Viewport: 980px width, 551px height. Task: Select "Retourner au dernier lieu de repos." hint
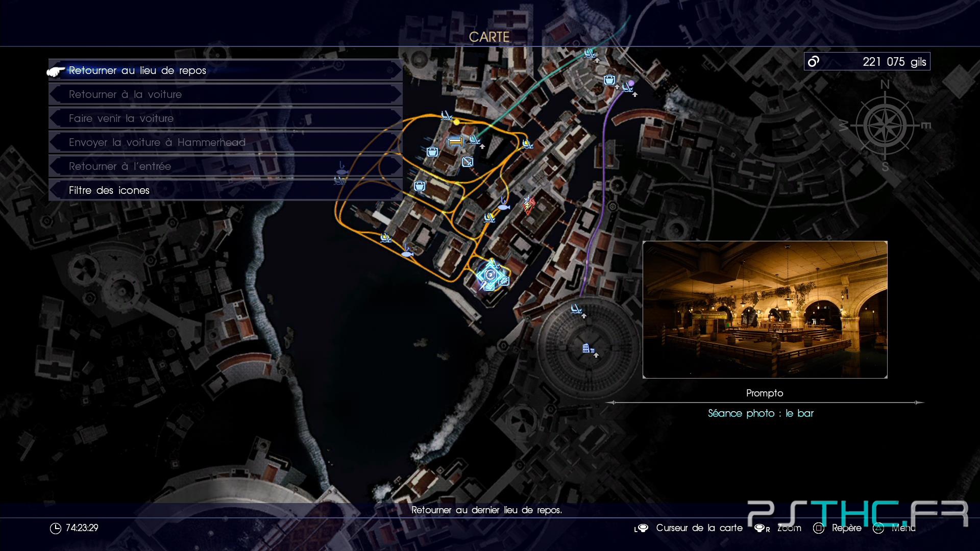pos(487,510)
